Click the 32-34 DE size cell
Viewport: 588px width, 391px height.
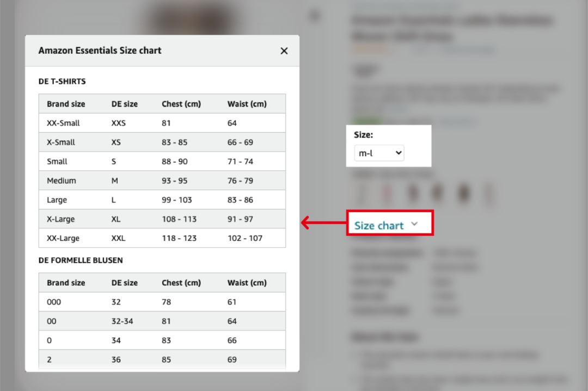point(122,321)
